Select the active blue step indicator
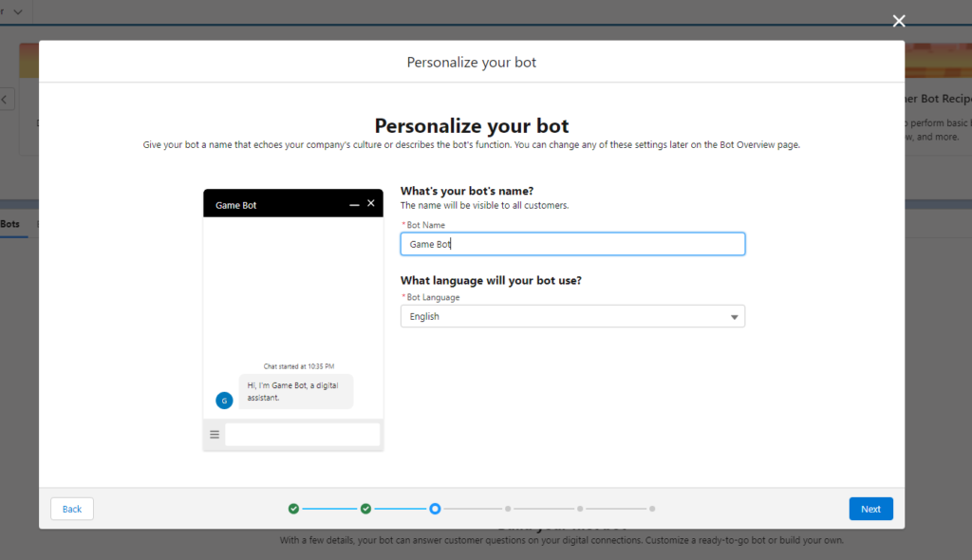Viewport: 972px width, 560px height. tap(435, 509)
